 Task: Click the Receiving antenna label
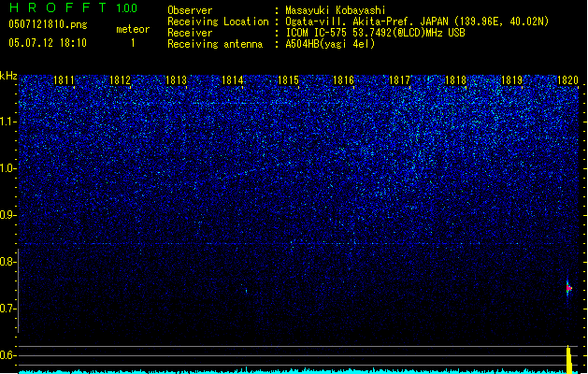(215, 44)
